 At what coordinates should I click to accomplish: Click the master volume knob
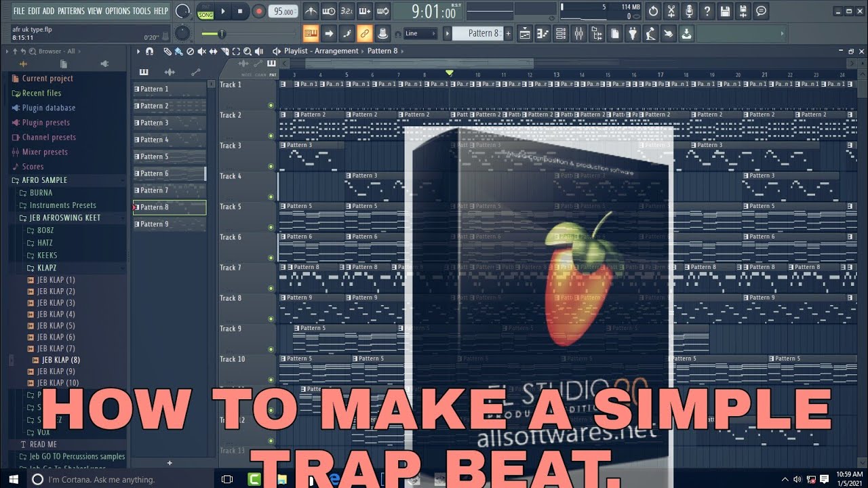point(182,11)
